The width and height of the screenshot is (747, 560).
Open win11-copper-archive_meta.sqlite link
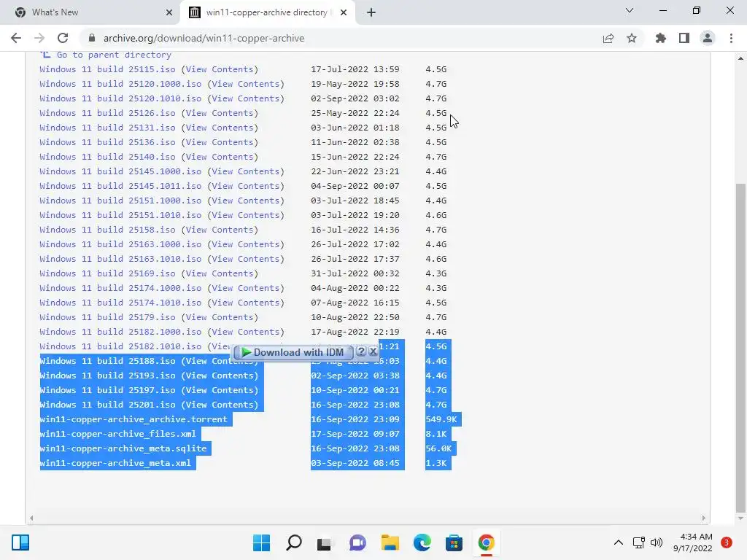pyautogui.click(x=123, y=448)
